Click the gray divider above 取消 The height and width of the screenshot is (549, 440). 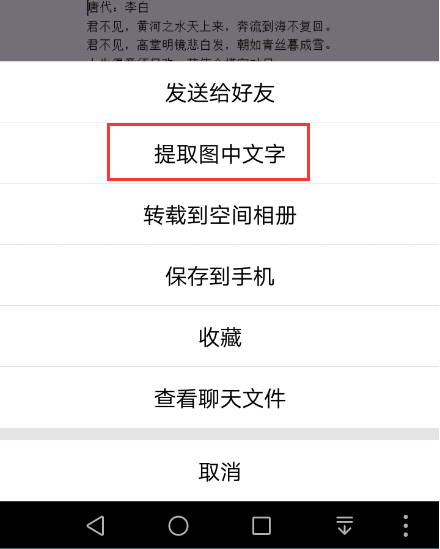(220, 434)
